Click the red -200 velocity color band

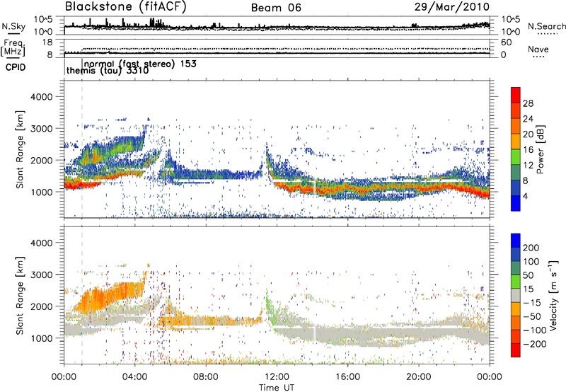[516, 350]
